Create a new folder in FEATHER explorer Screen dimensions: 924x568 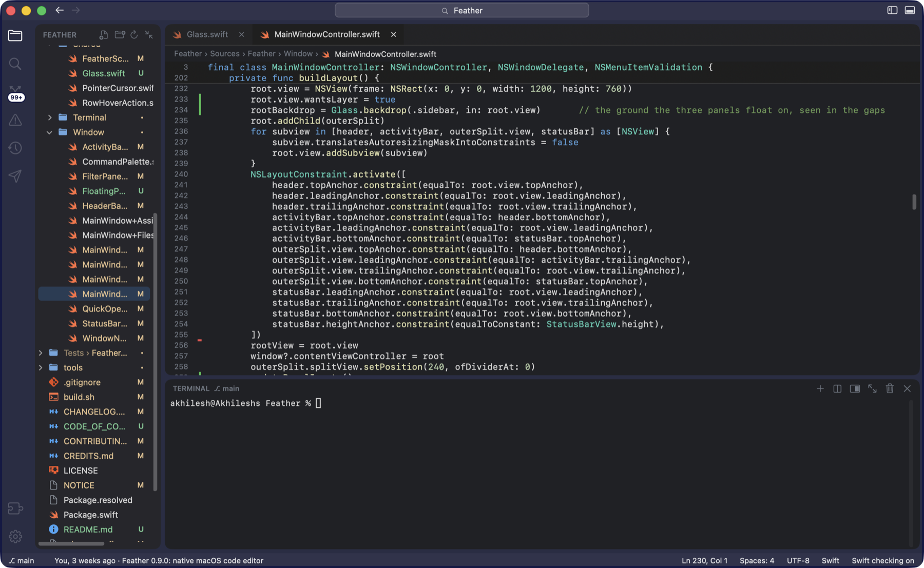point(120,34)
